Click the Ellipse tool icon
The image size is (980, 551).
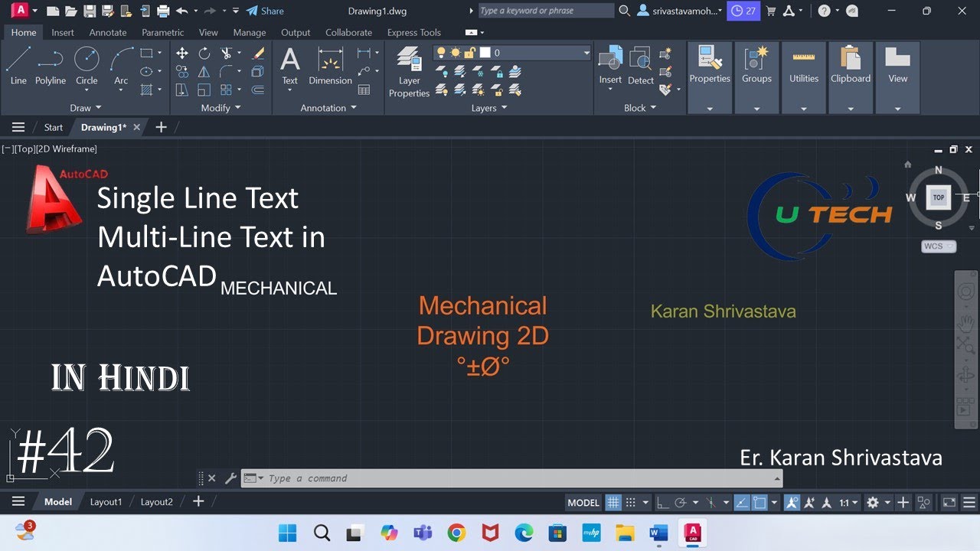147,71
